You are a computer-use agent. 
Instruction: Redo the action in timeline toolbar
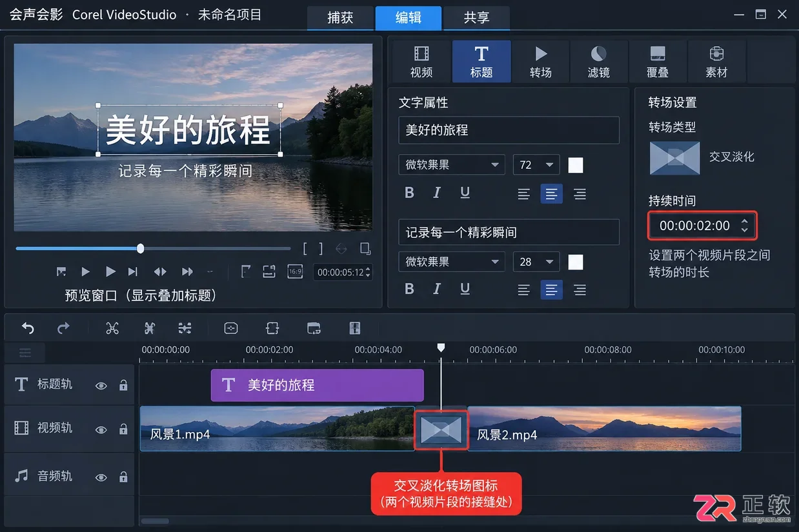click(x=63, y=328)
